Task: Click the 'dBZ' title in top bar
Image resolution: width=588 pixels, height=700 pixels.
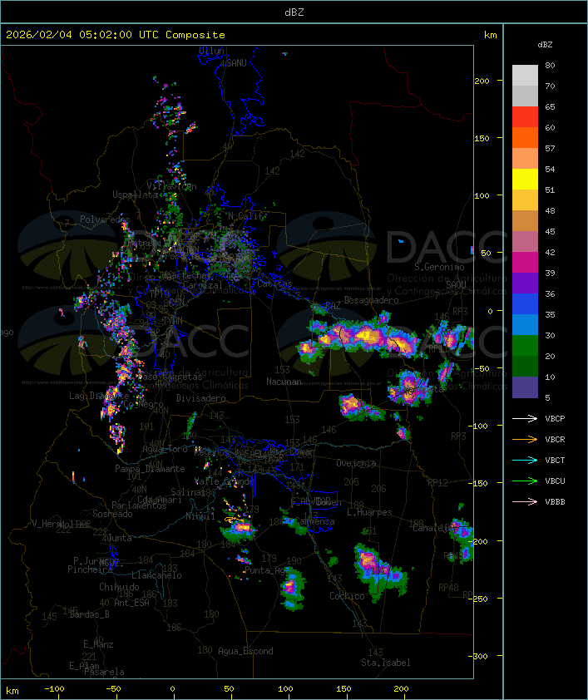Action: point(294,12)
